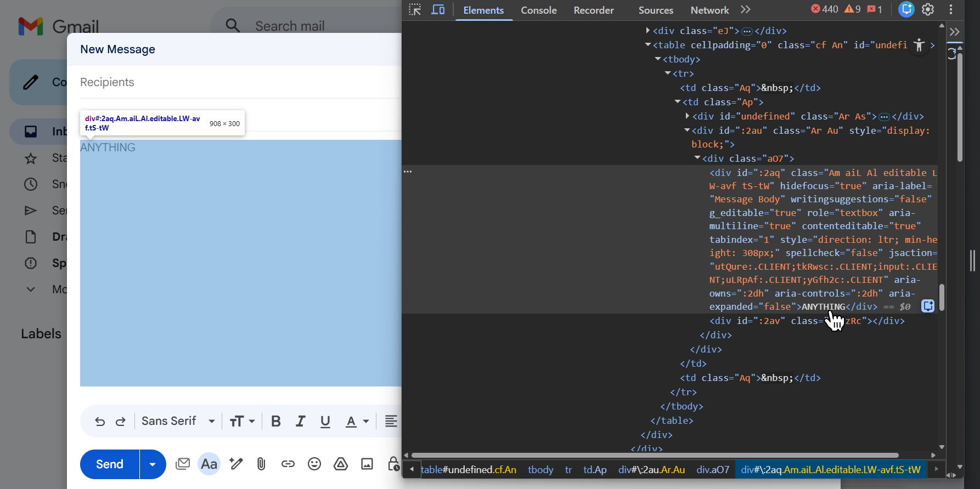Open the 1 issue counter
980x489 pixels.
(875, 9)
